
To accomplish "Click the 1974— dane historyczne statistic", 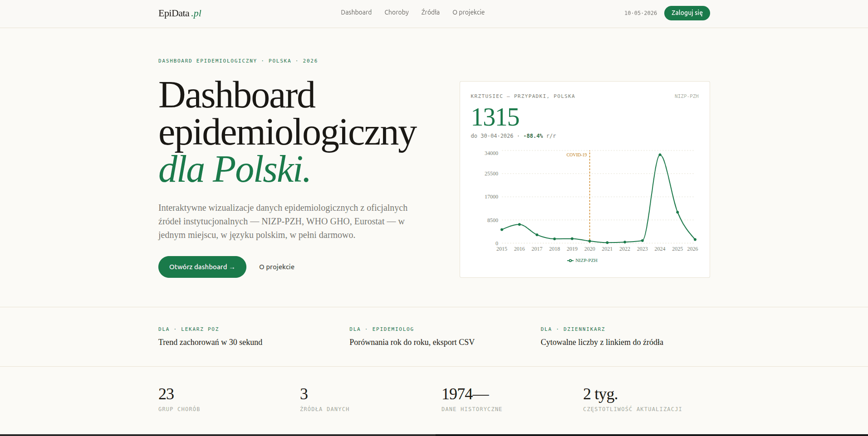I will click(x=472, y=399).
